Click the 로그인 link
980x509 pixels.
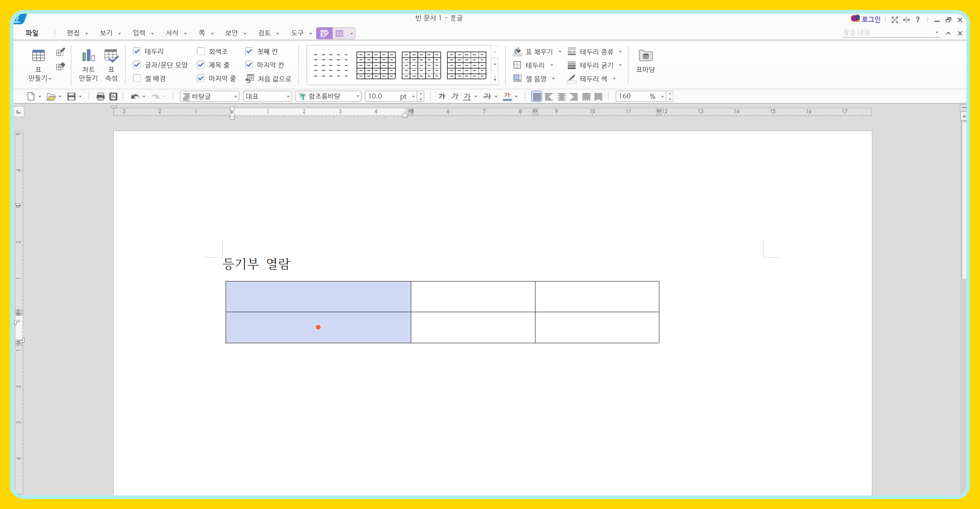click(871, 19)
